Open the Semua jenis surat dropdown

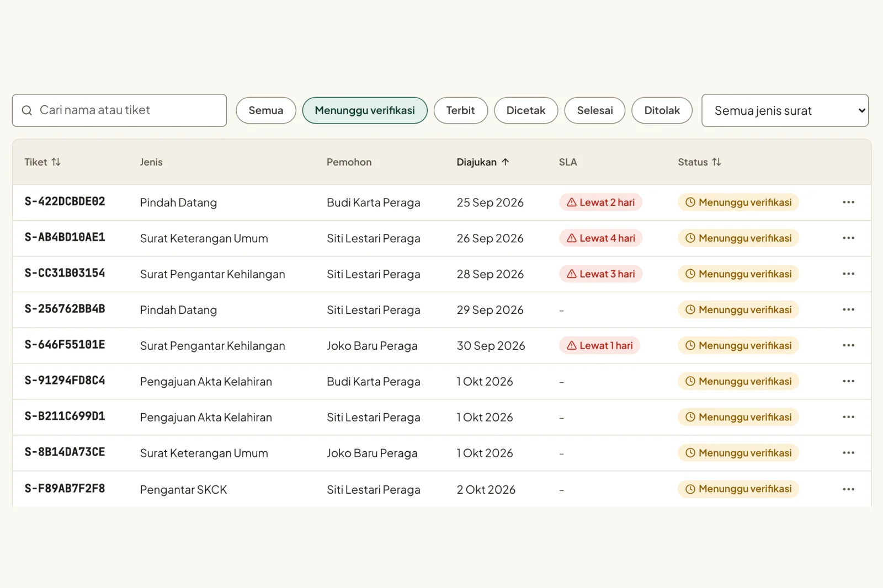785,110
